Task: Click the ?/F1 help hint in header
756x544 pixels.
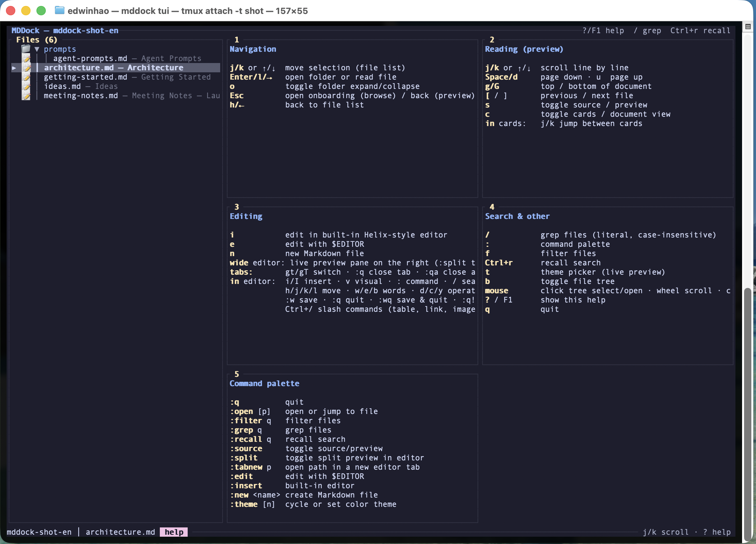Action: [603, 31]
